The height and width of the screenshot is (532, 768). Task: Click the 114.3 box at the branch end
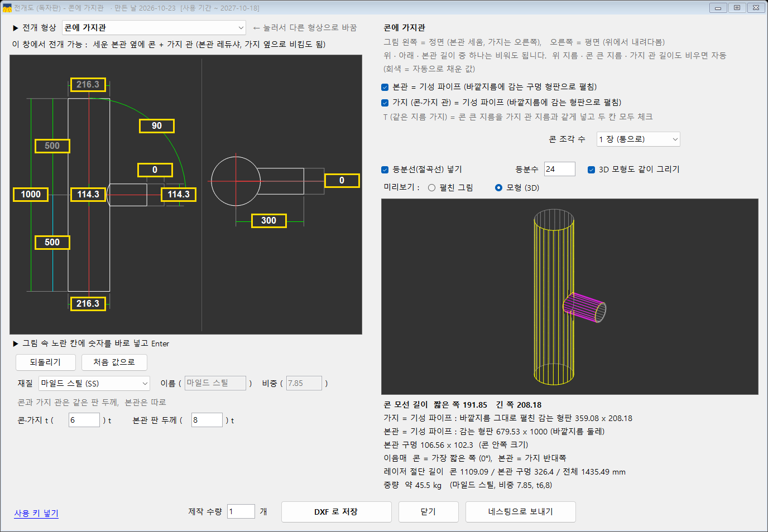[x=179, y=195]
